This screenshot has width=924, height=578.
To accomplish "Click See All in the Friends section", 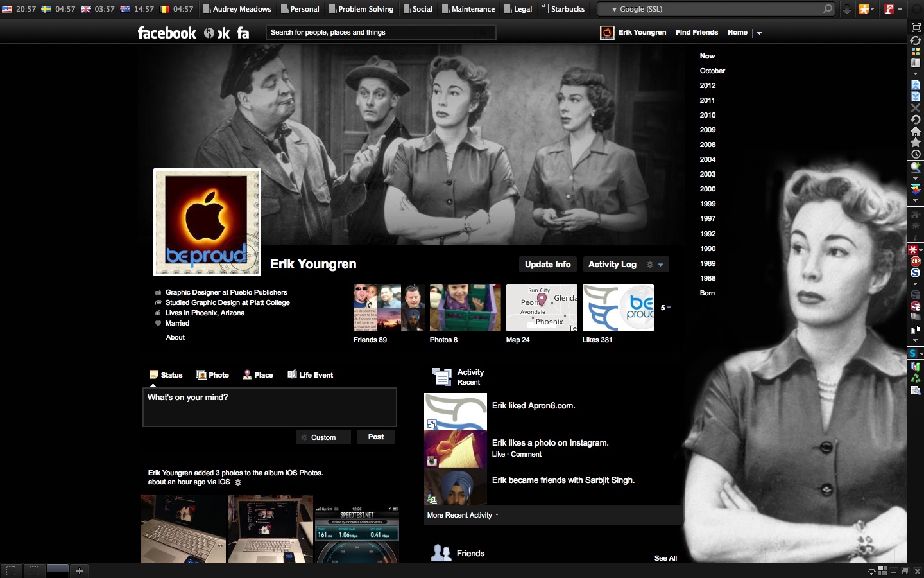I will pos(665,558).
